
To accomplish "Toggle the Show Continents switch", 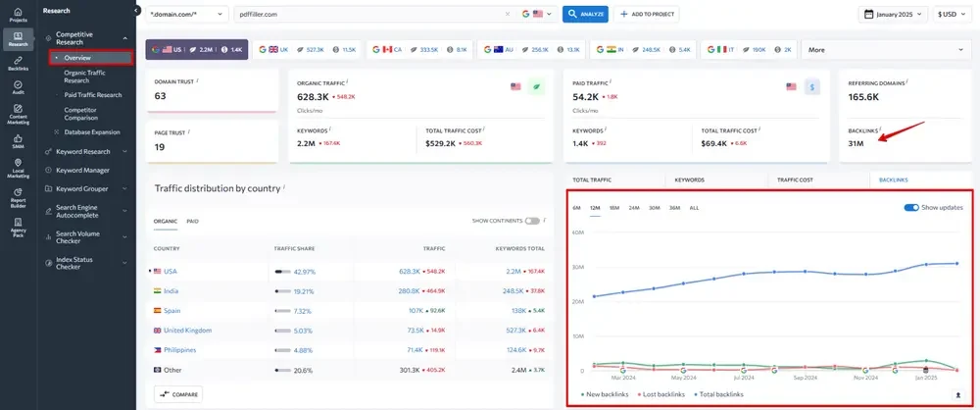I will click(x=532, y=221).
